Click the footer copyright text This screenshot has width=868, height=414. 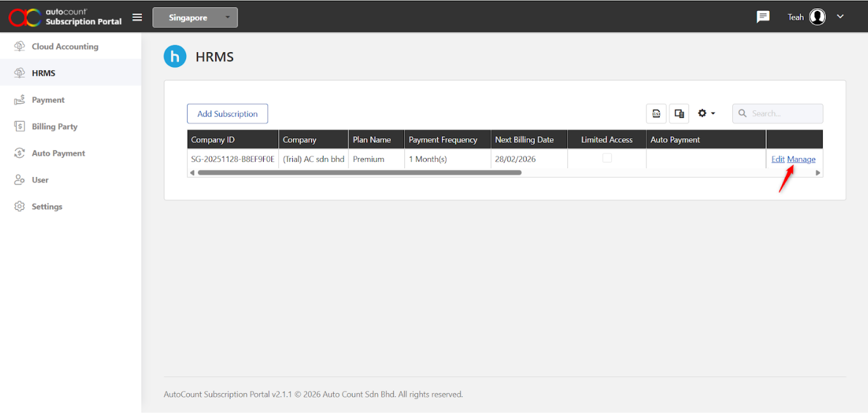313,394
